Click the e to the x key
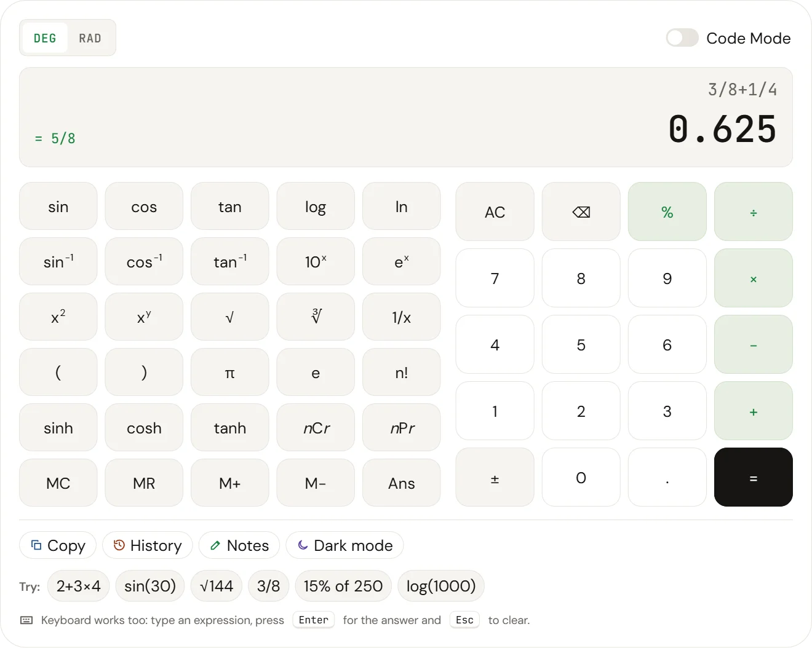This screenshot has height=648, width=812. [402, 261]
